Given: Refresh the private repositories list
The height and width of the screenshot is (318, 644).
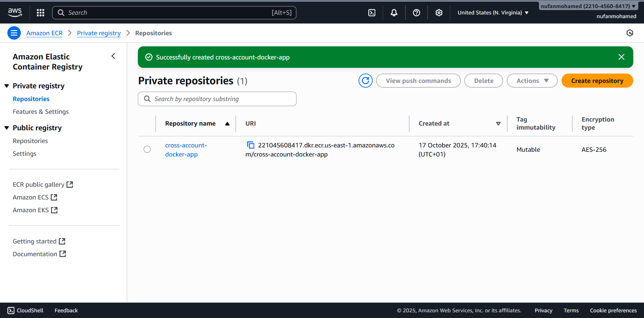Looking at the screenshot, I should (x=366, y=81).
